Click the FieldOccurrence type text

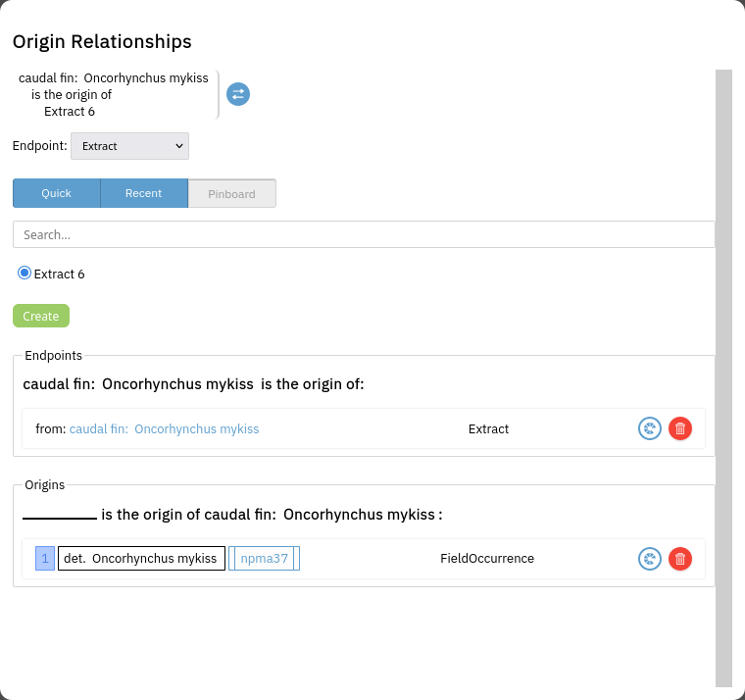coord(487,559)
